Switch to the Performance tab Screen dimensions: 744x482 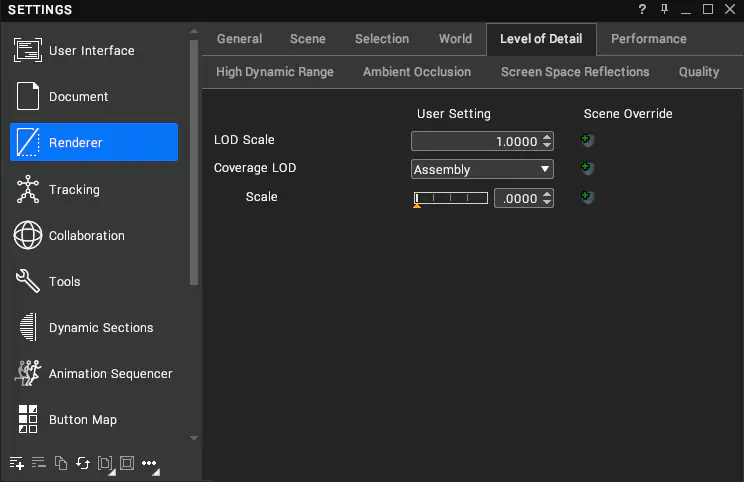(649, 39)
